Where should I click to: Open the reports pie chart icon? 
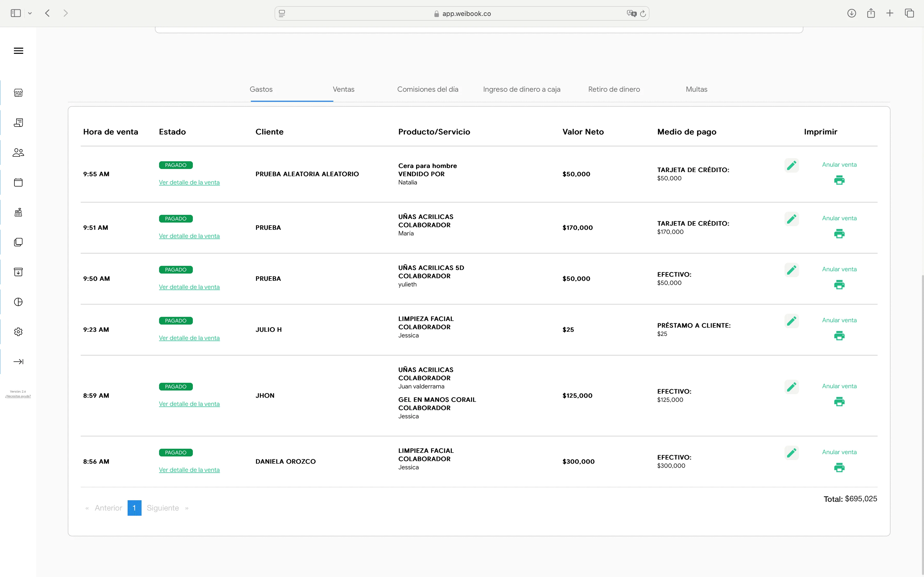pos(18,302)
